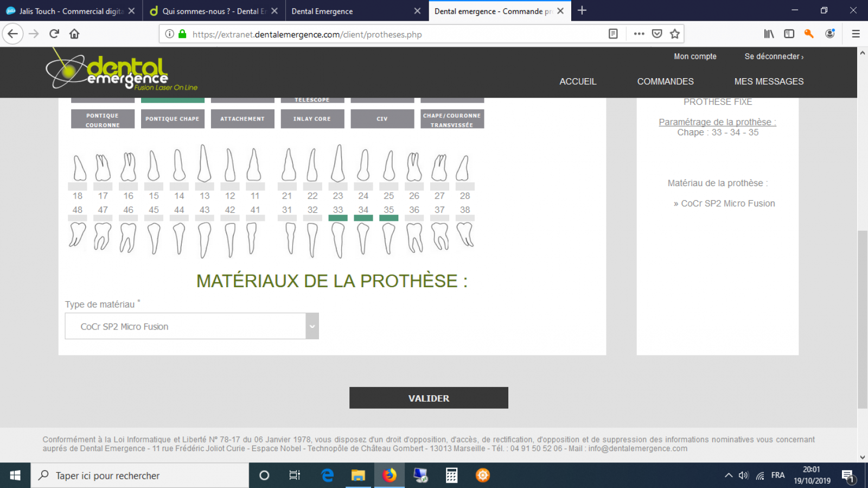868x488 pixels.
Task: Click the tooth 25 marker bar
Action: point(389,186)
